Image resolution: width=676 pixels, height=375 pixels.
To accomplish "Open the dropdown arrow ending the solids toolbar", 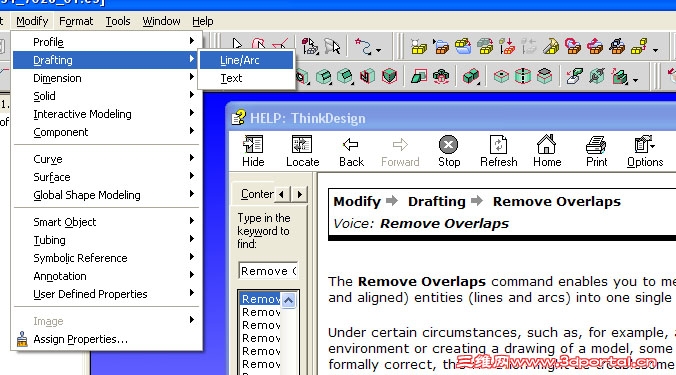I will click(x=635, y=80).
